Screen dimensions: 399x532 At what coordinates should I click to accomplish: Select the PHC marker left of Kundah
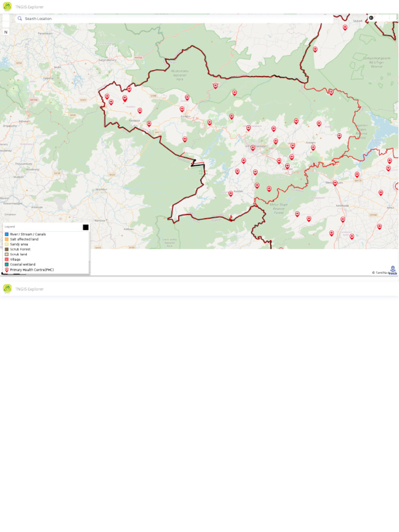[231, 194]
